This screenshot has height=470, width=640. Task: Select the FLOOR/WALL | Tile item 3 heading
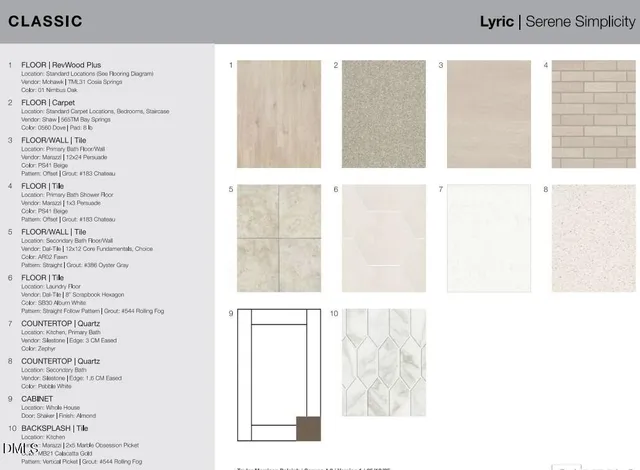57,140
